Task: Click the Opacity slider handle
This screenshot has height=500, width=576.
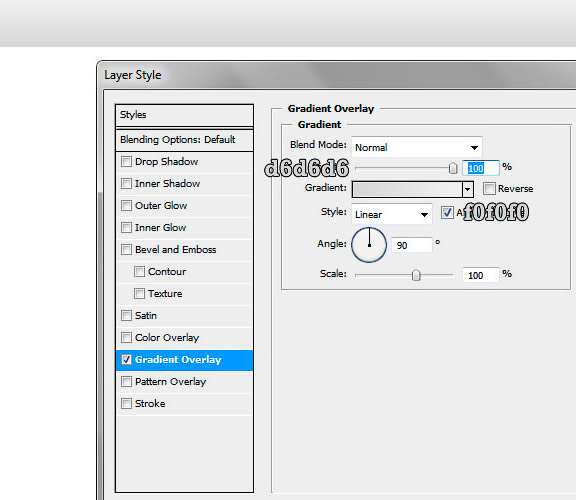Action: tap(453, 168)
